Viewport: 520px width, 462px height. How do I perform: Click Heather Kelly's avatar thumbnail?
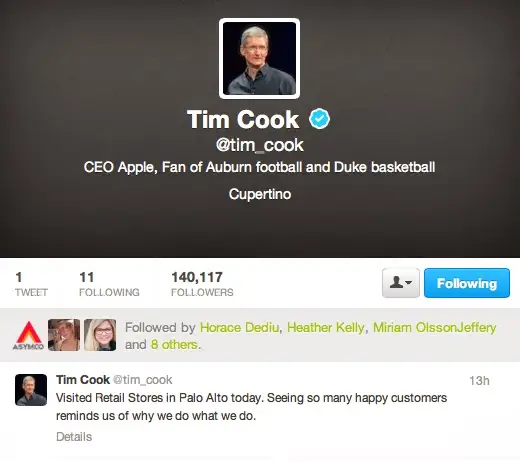[64, 335]
